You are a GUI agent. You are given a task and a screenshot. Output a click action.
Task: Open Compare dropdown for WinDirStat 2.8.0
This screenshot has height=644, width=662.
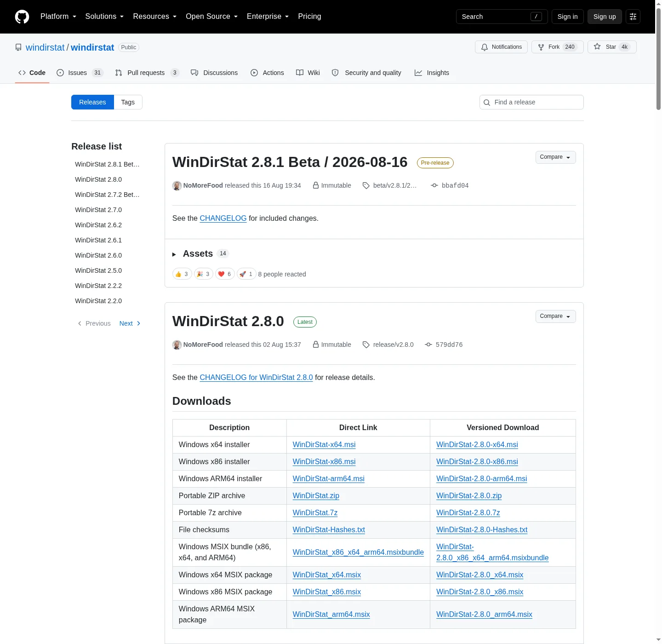pyautogui.click(x=555, y=316)
